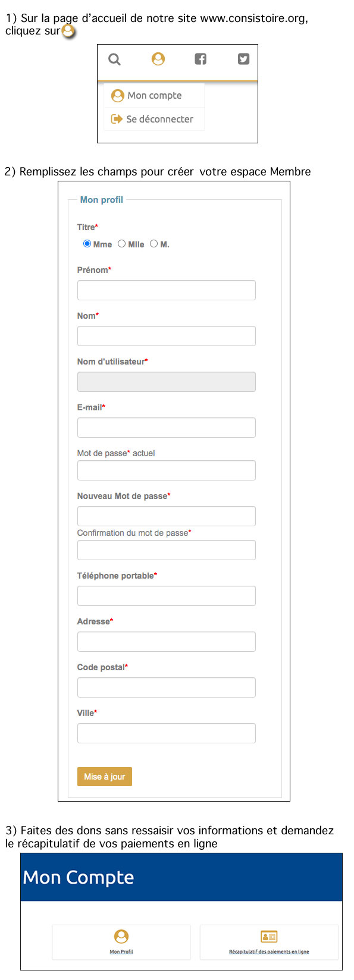Select the Mme title radio button

coord(87,244)
